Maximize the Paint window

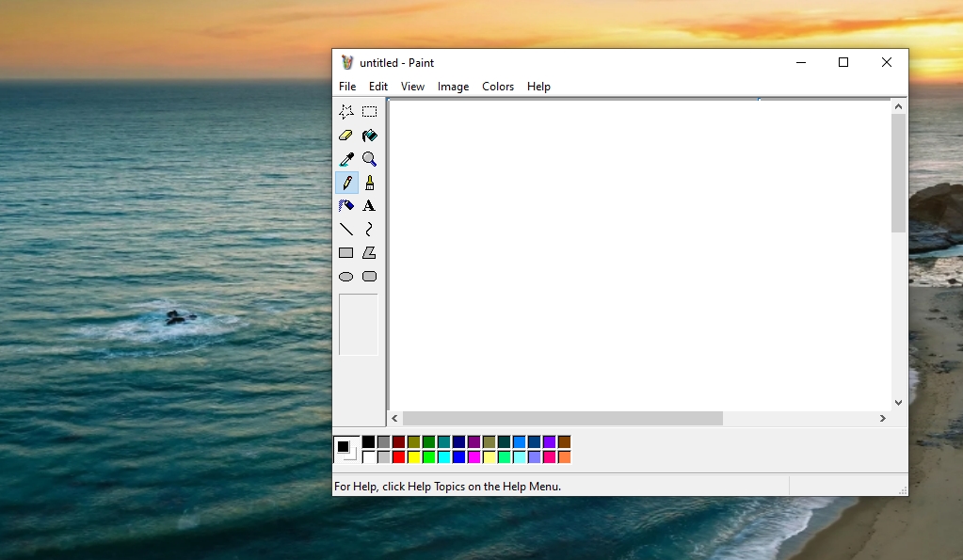pos(843,63)
